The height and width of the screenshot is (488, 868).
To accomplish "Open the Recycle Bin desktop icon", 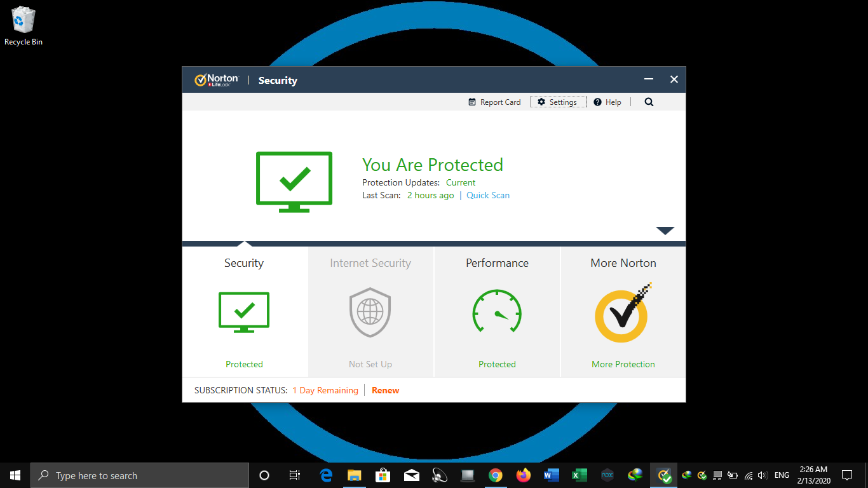I will [24, 26].
